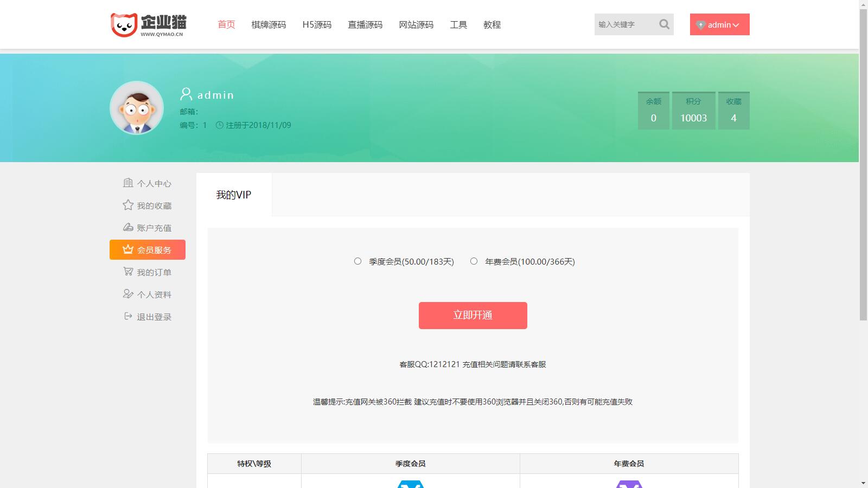Click the 积分 10003 stat box

tap(693, 111)
